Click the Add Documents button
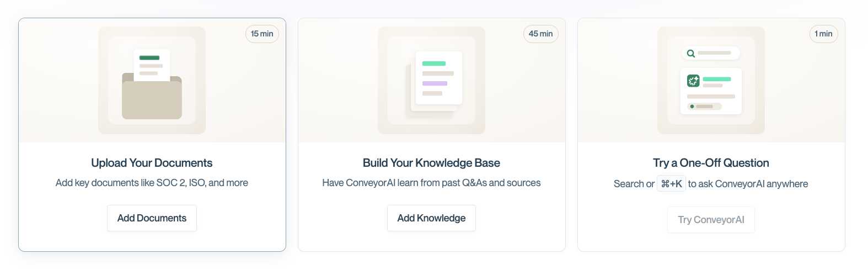The height and width of the screenshot is (275, 868). pyautogui.click(x=152, y=218)
